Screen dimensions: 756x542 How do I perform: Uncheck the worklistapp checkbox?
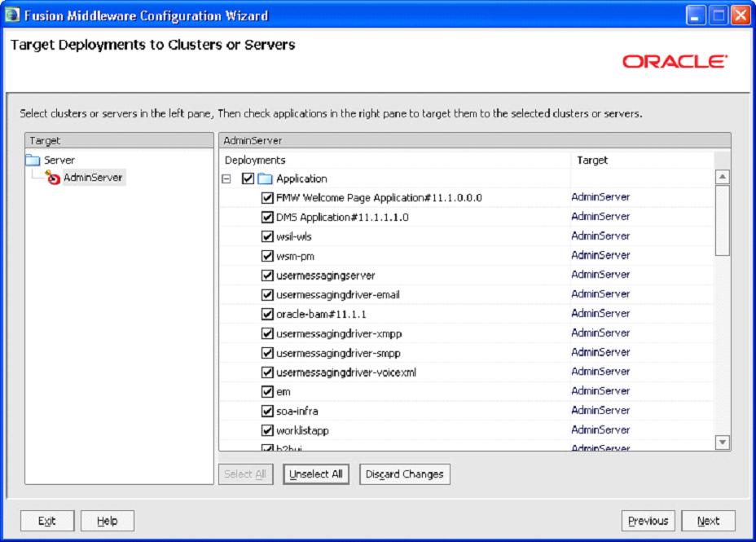(267, 430)
